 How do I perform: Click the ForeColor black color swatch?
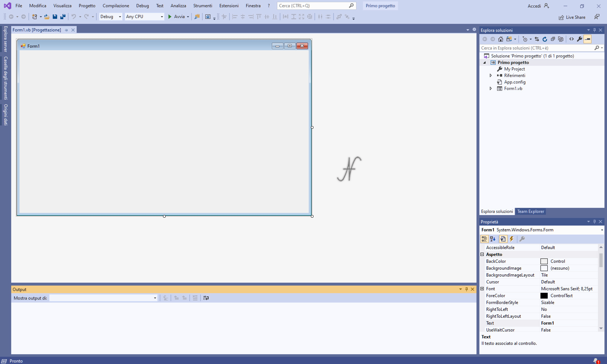click(x=544, y=296)
